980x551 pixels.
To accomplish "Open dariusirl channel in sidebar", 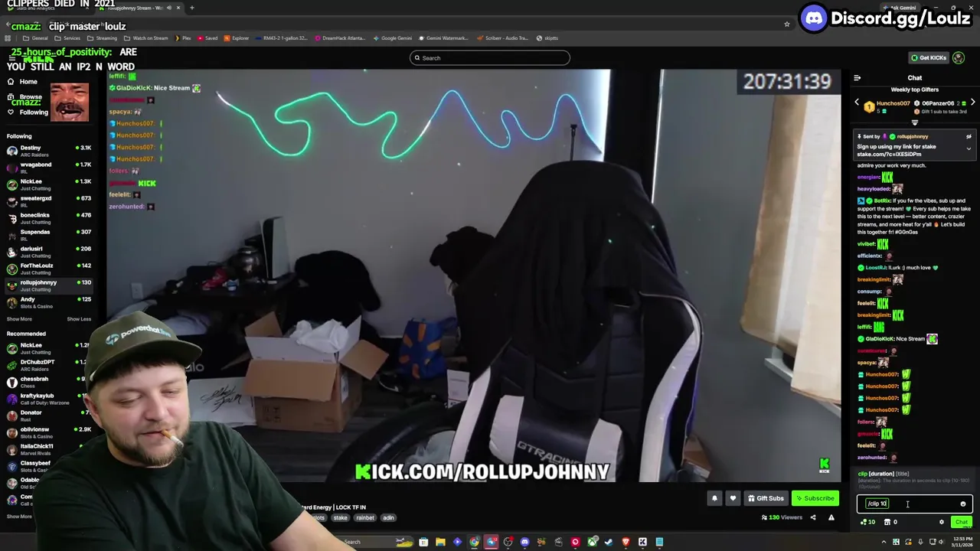I will pyautogui.click(x=48, y=252).
